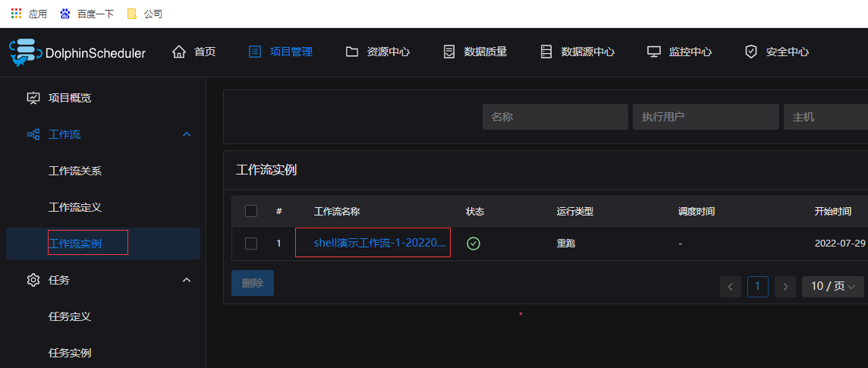The height and width of the screenshot is (368, 868).
Task: Click the Baidu paw bookmark icon
Action: coord(65,14)
